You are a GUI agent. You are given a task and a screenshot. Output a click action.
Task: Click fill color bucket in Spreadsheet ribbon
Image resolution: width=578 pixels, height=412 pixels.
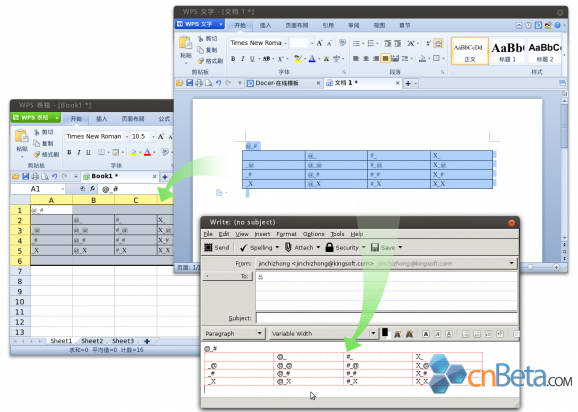134,152
